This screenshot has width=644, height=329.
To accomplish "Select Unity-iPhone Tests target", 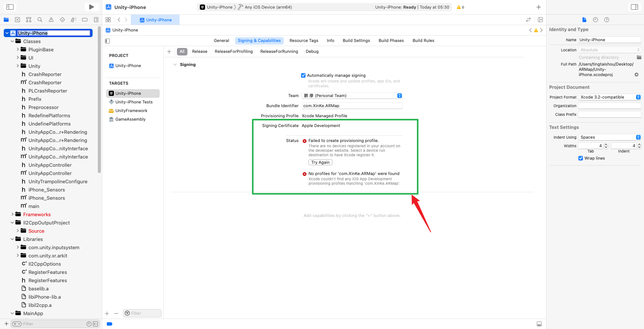I will click(x=133, y=102).
